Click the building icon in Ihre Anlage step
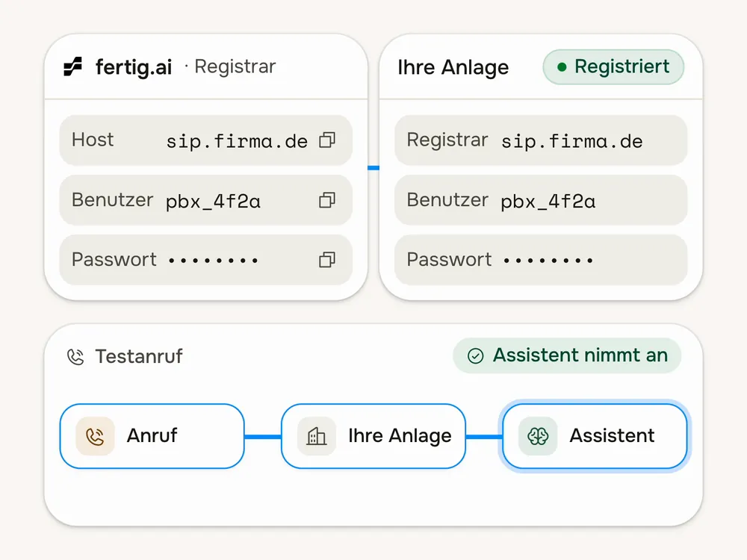Image resolution: width=747 pixels, height=560 pixels. pos(317,436)
